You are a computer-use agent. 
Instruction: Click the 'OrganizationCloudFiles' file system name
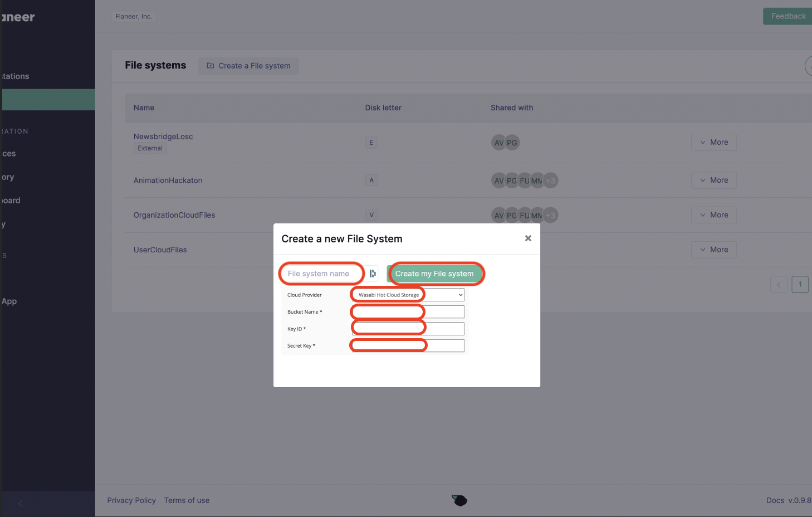[174, 215]
